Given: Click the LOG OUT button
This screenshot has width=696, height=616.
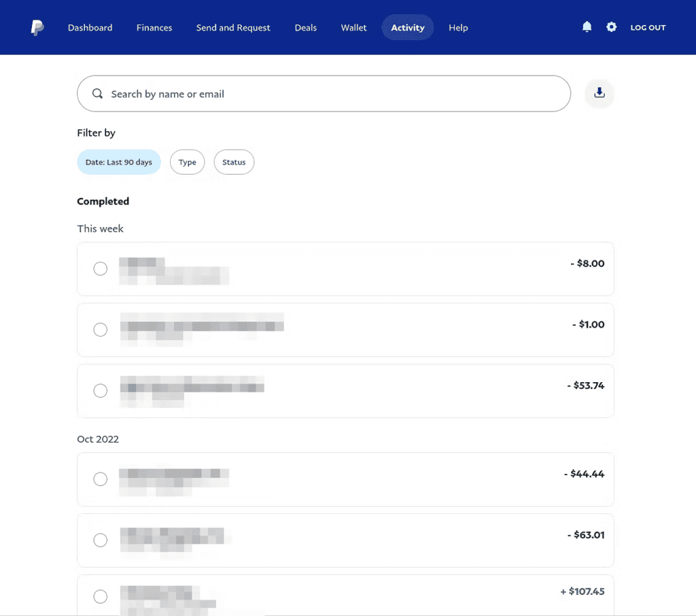Looking at the screenshot, I should 648,28.
